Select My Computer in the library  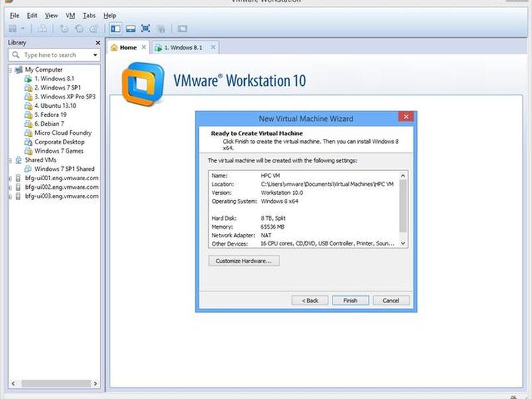(x=43, y=70)
